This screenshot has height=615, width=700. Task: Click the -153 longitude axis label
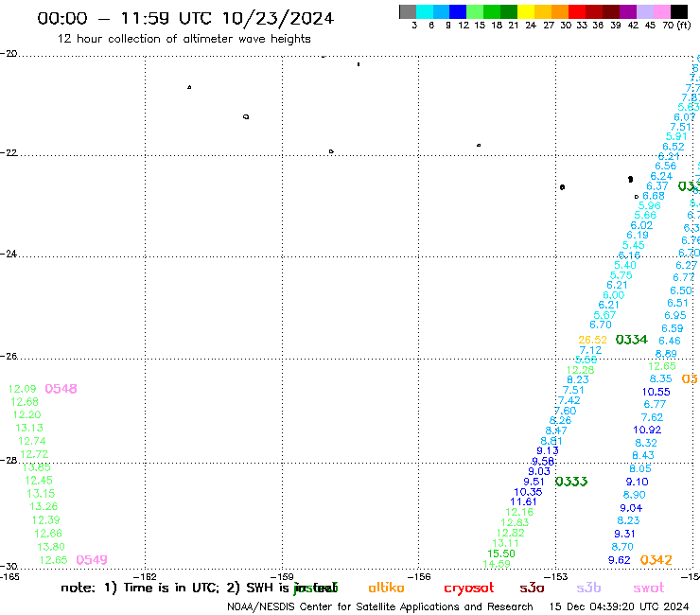(x=556, y=576)
